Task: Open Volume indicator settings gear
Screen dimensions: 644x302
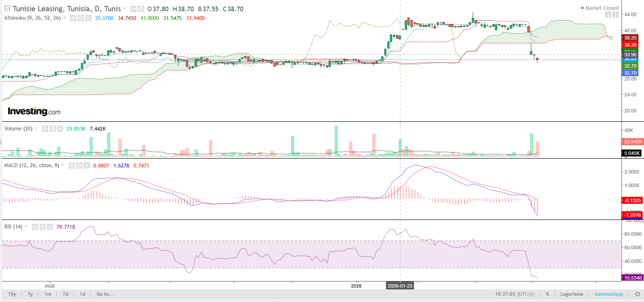Action: pos(52,129)
